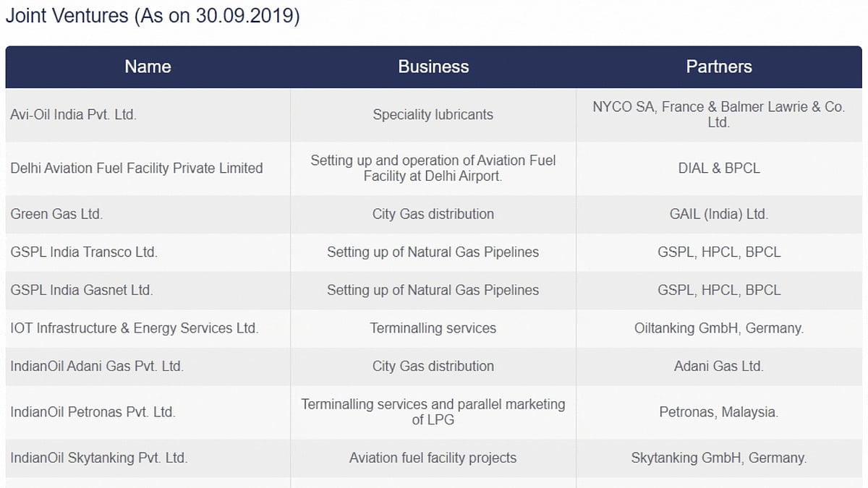Select the Avi-Oil India Pvt. Ltd. cell
Viewport: 868px width, 488px height.
73,114
